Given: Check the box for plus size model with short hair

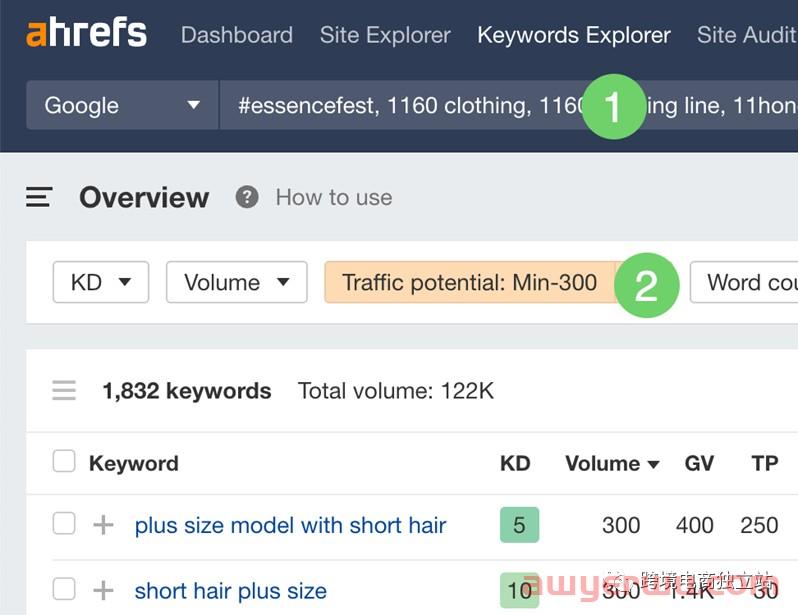Looking at the screenshot, I should coord(64,523).
